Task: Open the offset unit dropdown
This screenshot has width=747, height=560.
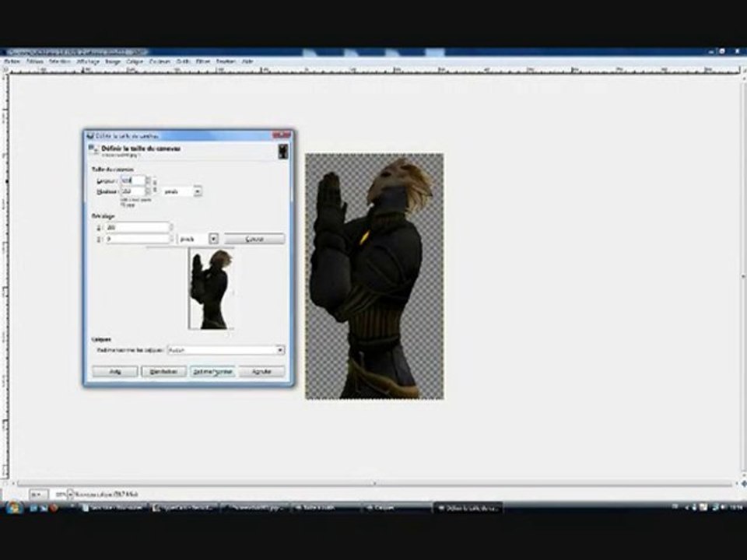Action: coord(198,239)
